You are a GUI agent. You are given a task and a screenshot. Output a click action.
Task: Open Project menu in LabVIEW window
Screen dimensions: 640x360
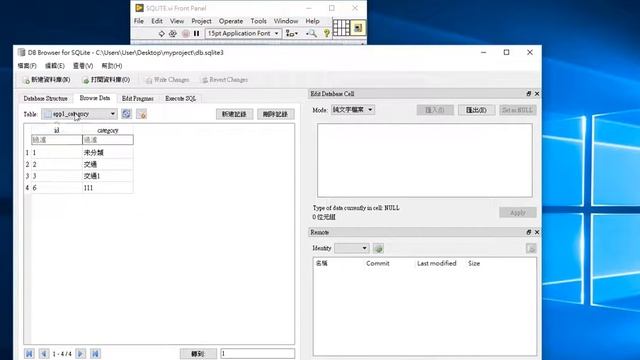click(x=201, y=21)
